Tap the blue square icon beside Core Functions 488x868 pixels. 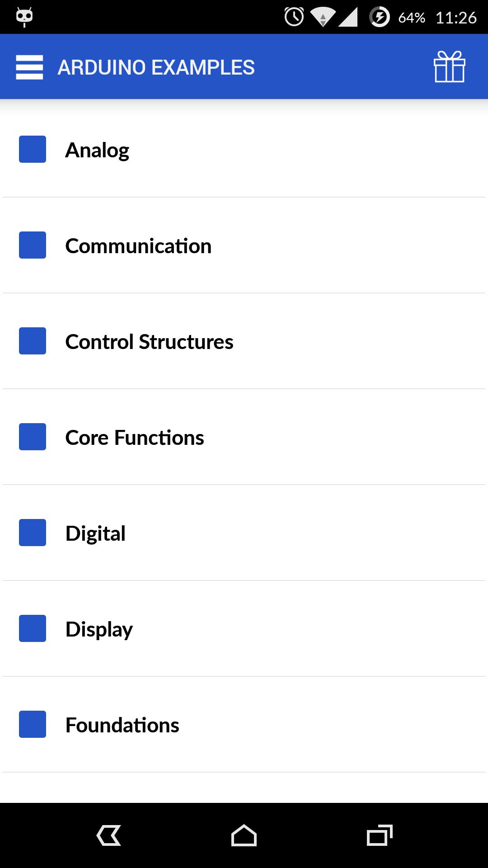pos(32,437)
